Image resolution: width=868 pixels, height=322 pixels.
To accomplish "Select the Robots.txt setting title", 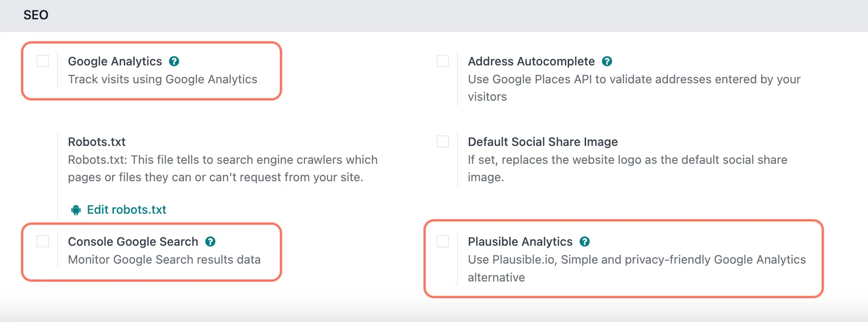I will click(x=96, y=142).
